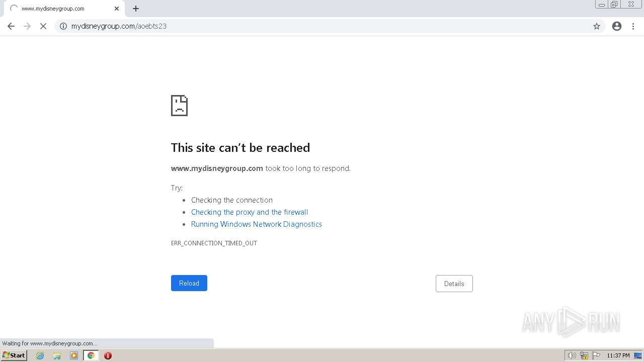644x362 pixels.
Task: Minimize the Chrome window
Action: [x=602, y=4]
